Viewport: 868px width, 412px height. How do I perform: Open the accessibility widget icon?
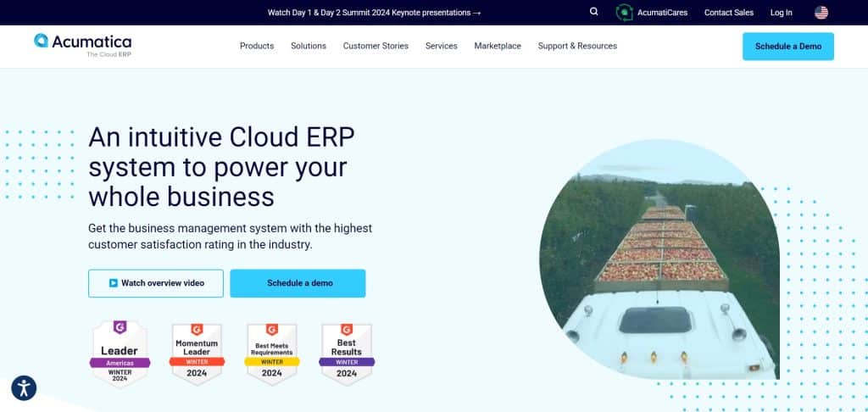24,388
